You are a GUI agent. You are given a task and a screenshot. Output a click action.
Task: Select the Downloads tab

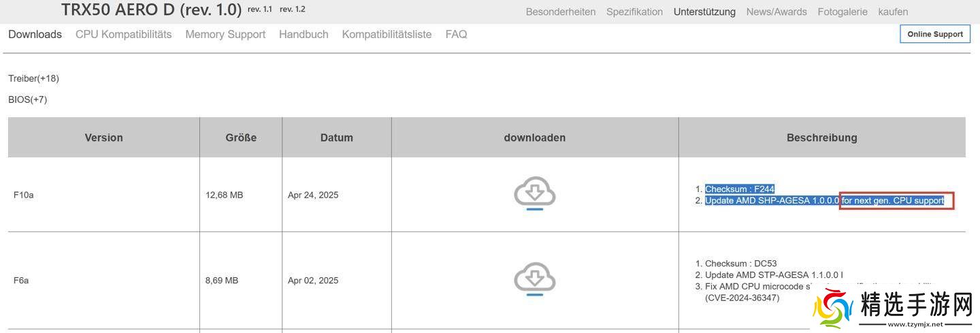pos(35,34)
